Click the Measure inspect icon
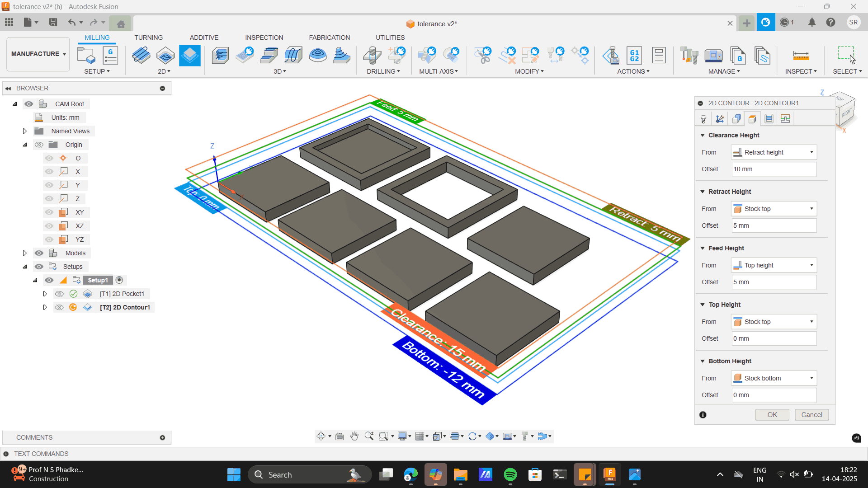Screen dimensions: 868x488 pyautogui.click(x=801, y=56)
